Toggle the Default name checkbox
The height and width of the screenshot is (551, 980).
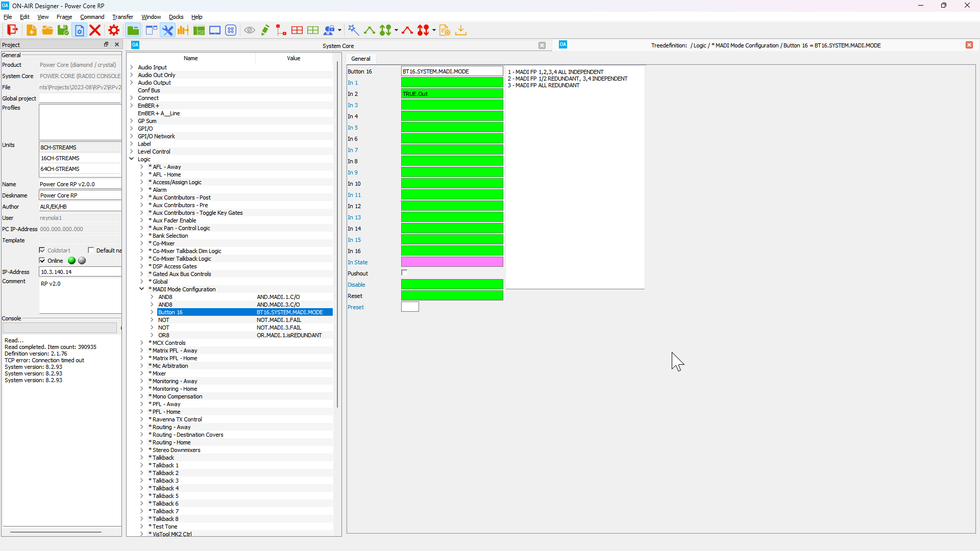click(91, 250)
